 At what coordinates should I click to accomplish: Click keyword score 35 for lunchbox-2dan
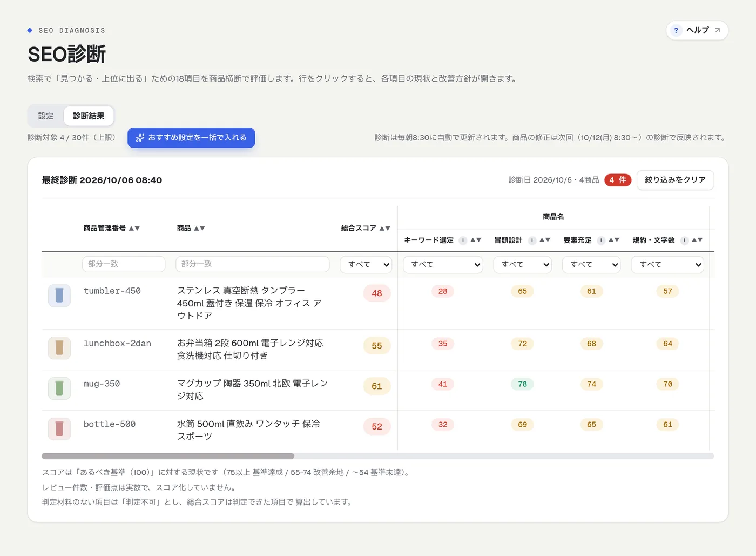coord(443,344)
